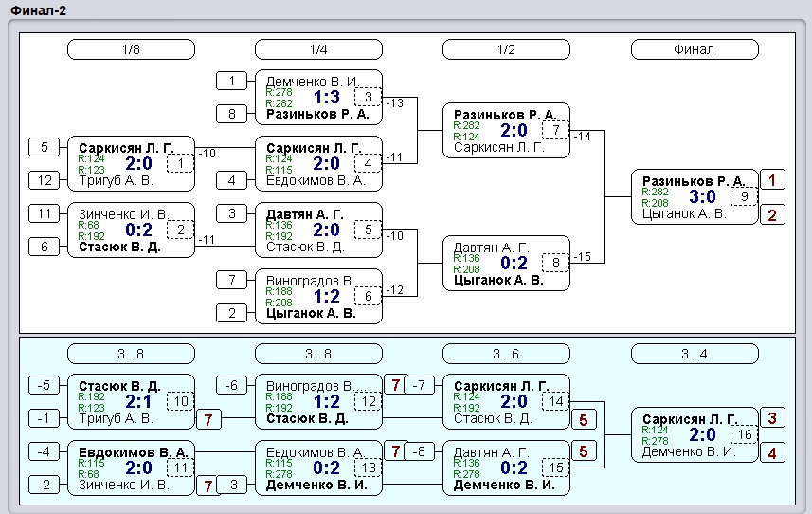Click the -5 loser slot box
The image size is (812, 514).
coord(44,385)
